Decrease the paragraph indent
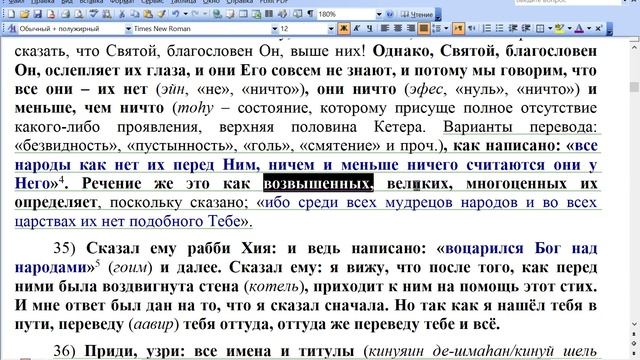 tap(513, 28)
